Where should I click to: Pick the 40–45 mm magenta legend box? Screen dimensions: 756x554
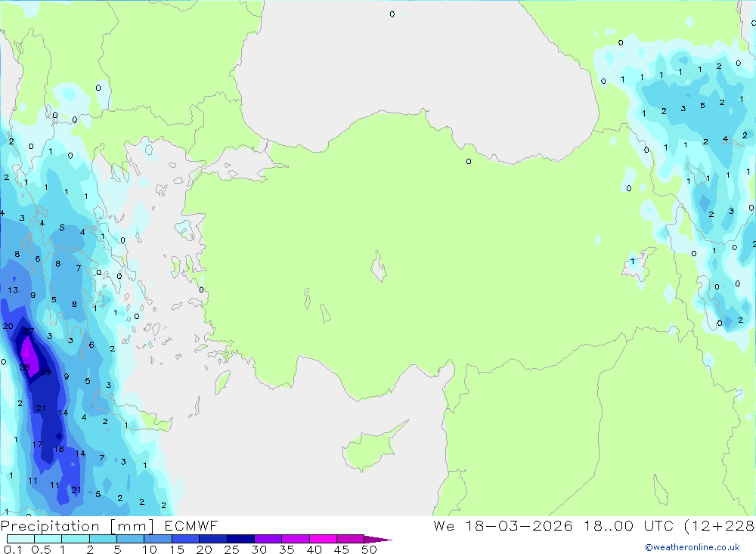pyautogui.click(x=323, y=539)
